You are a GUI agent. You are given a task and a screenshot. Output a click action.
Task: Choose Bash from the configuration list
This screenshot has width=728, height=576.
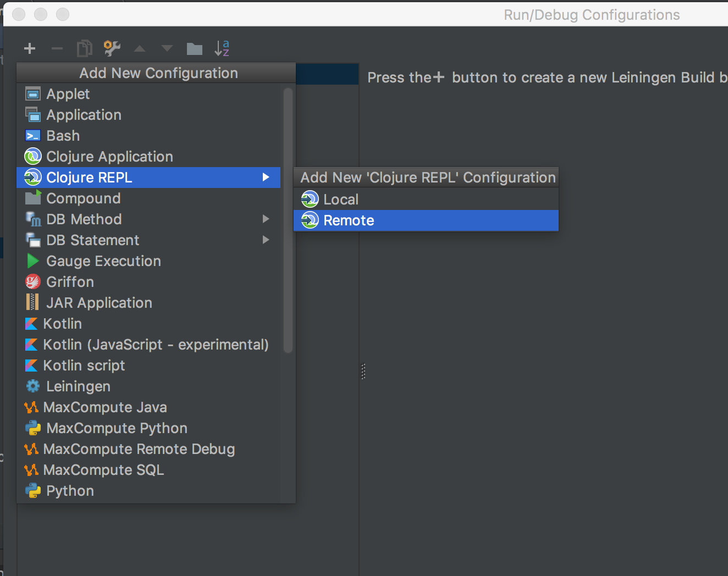click(x=148, y=136)
